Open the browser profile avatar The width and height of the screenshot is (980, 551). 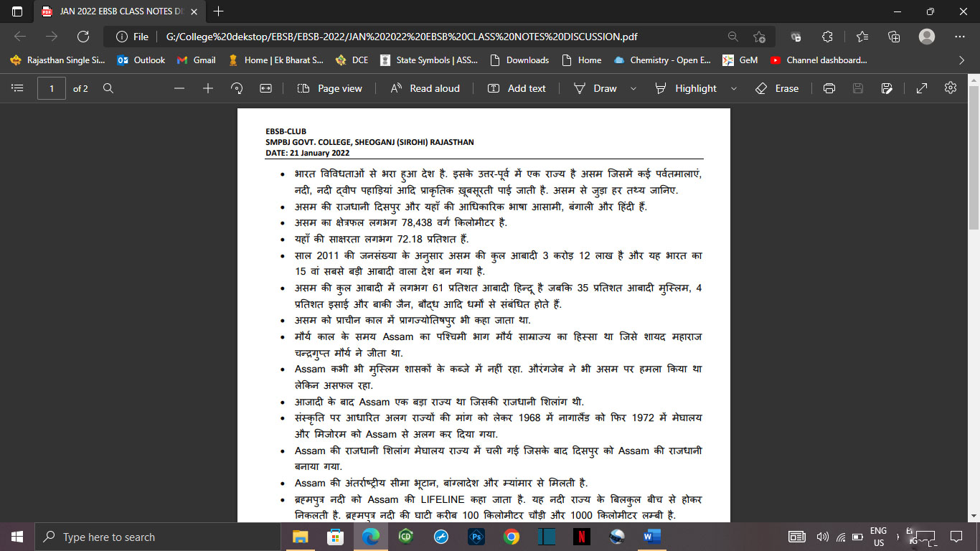pyautogui.click(x=927, y=37)
